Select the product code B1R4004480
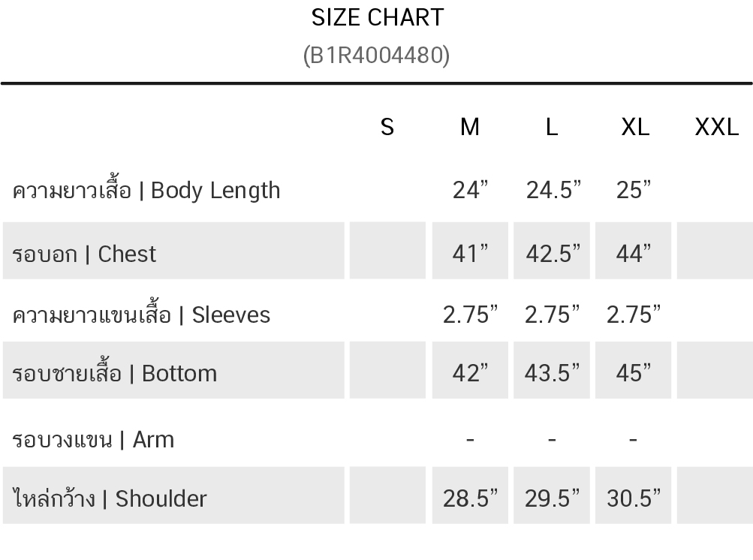753x560 pixels. (x=377, y=56)
